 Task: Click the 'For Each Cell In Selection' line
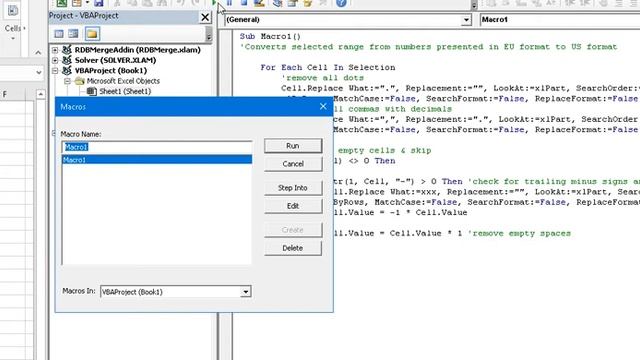click(328, 67)
